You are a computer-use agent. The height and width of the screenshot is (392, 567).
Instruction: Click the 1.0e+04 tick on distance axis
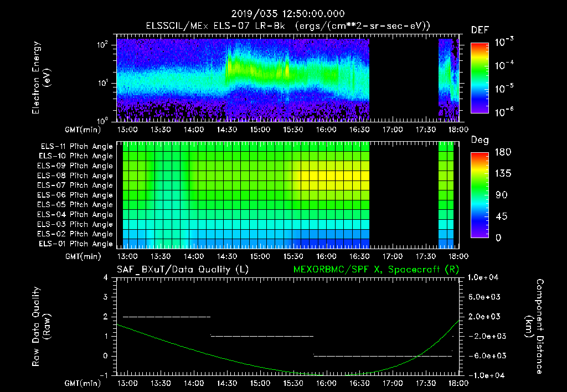tap(483, 277)
